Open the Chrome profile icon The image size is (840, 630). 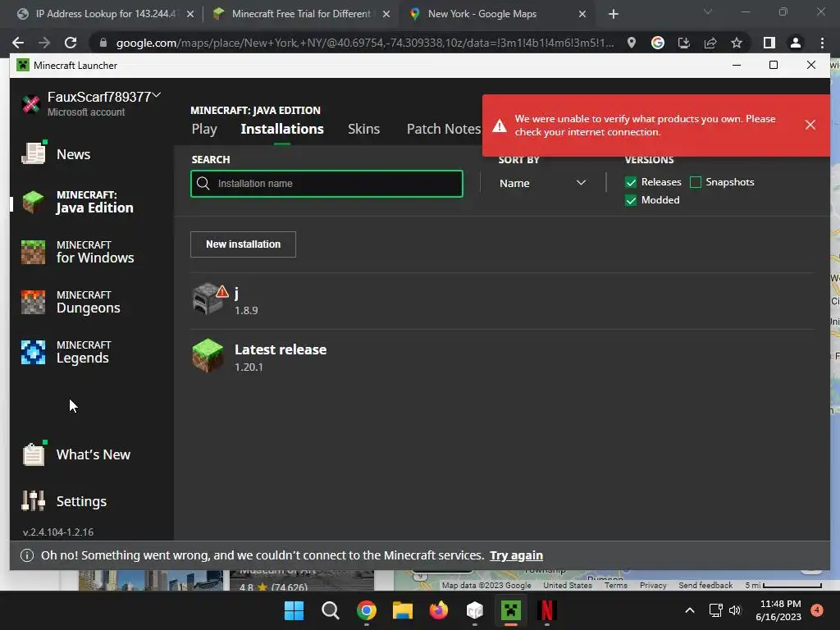click(x=796, y=43)
